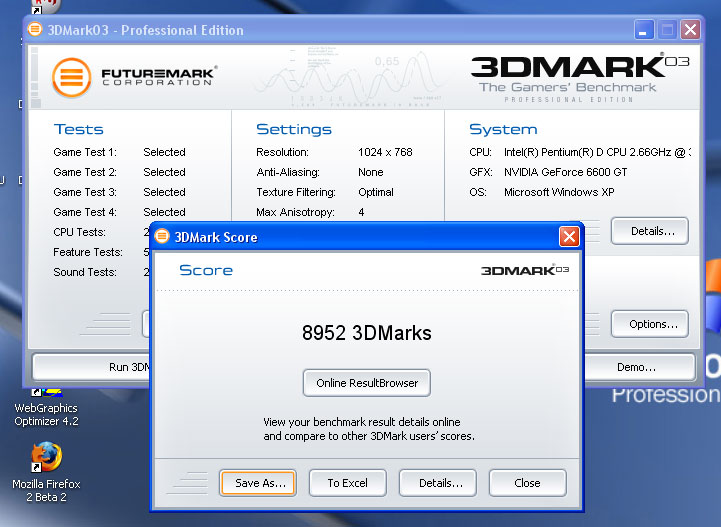
Task: Open the Options... settings button
Action: coord(651,324)
